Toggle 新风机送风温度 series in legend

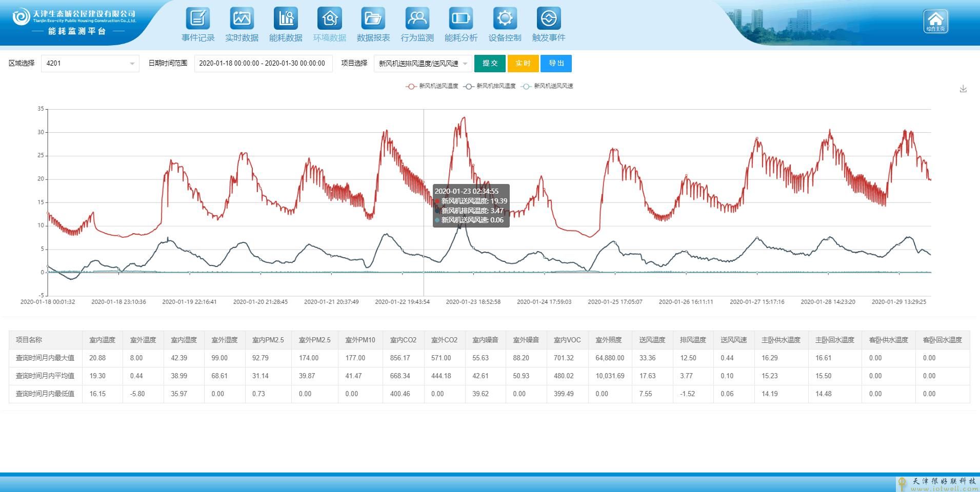432,86
